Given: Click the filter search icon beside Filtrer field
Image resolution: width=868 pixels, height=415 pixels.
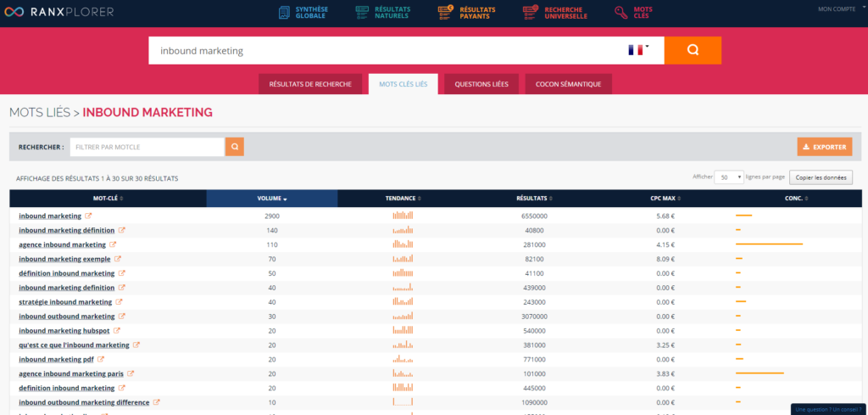Looking at the screenshot, I should (x=234, y=147).
